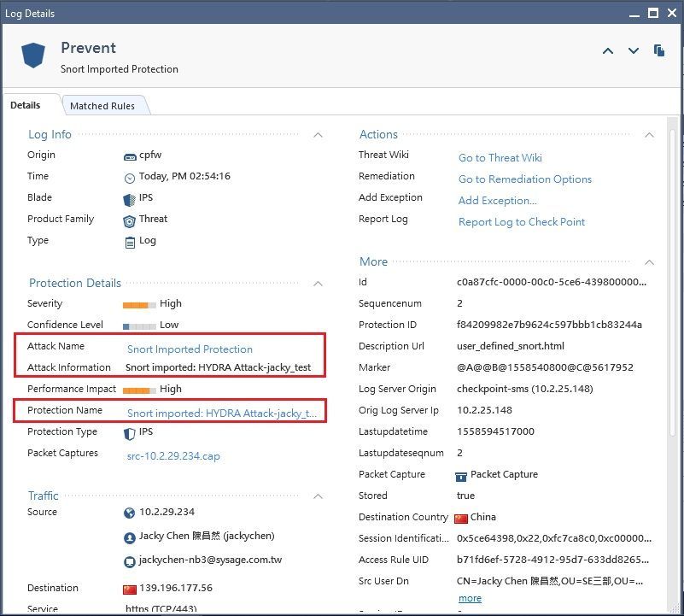Screen dimensions: 684x616
Task: Click the IPS blade shield icon
Action: tap(130, 197)
